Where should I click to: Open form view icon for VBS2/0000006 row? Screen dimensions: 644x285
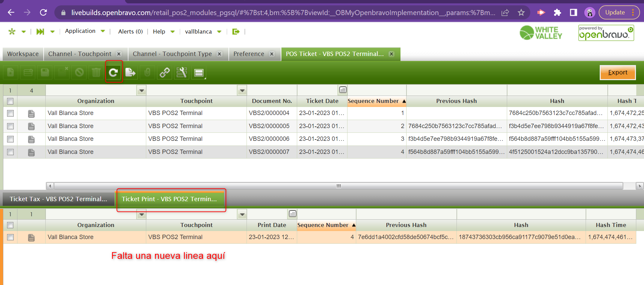(31, 139)
